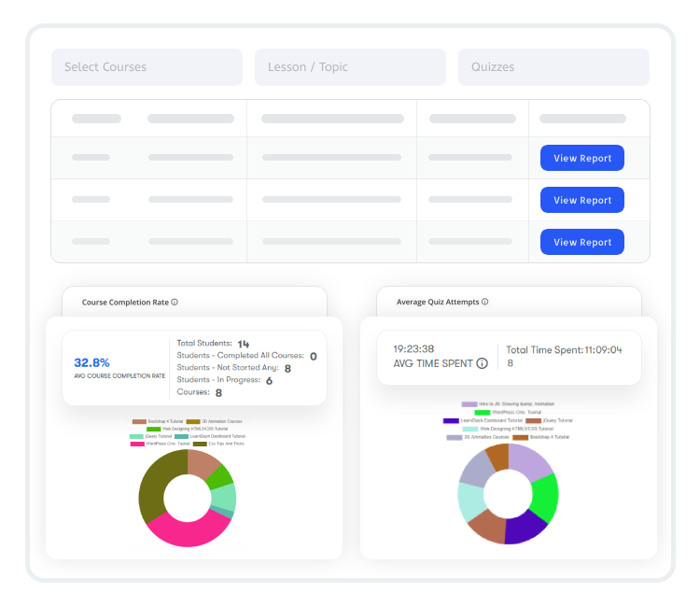
Task: Expand the Quizzes filter dropdown
Action: 553,67
